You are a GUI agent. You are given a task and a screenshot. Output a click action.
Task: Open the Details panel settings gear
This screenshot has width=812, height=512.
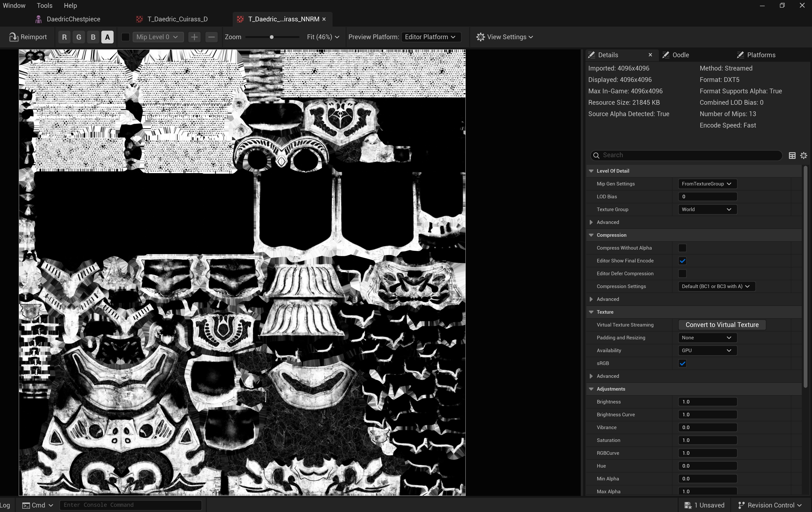click(804, 155)
